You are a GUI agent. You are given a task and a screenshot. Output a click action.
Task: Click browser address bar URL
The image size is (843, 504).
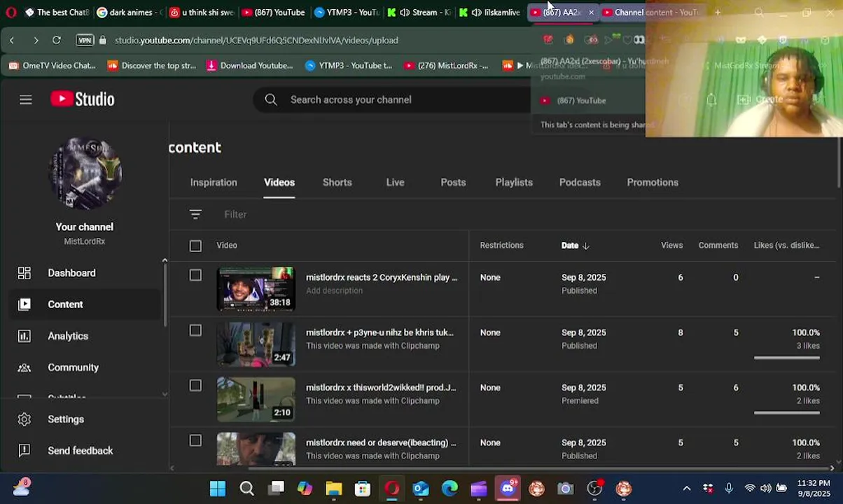[x=256, y=40]
